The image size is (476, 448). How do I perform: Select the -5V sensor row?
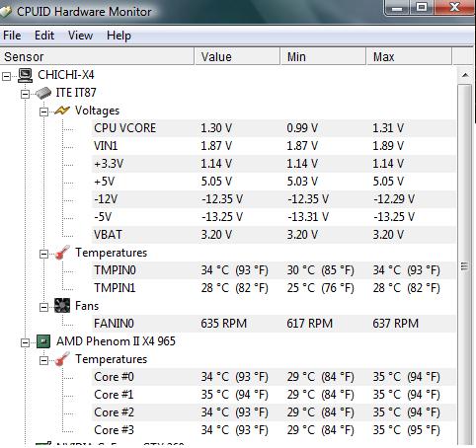(274, 217)
